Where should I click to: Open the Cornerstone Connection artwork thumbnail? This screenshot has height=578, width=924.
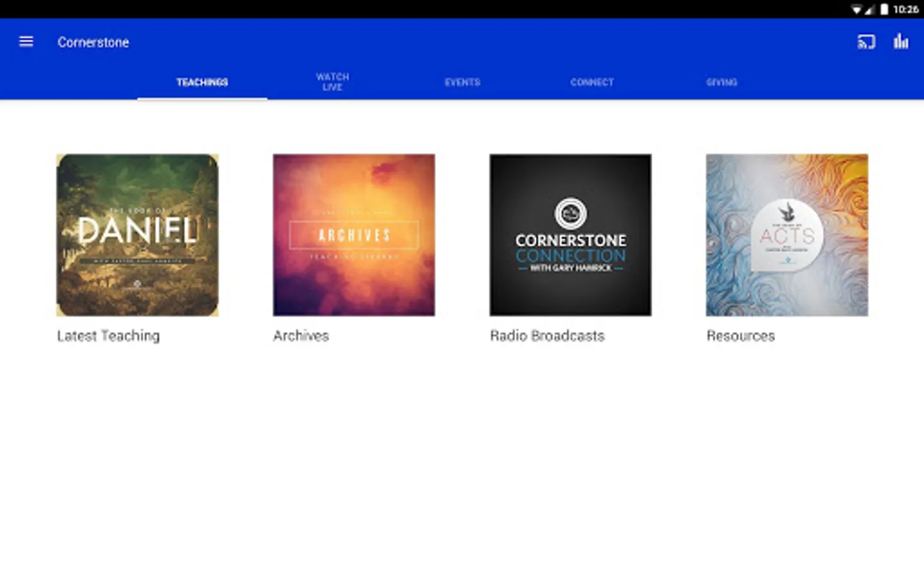570,235
